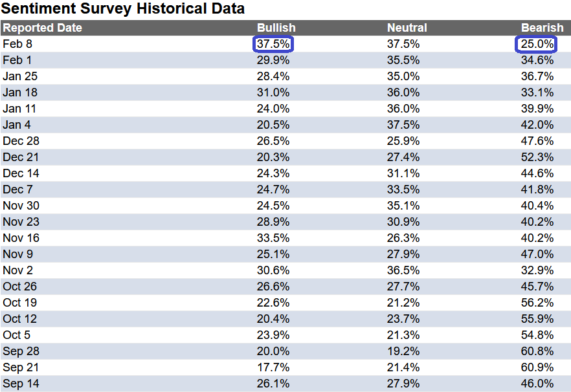This screenshot has height=392, width=571.
Task: Select the Oct 5 date cell
Action: pyautogui.click(x=17, y=335)
